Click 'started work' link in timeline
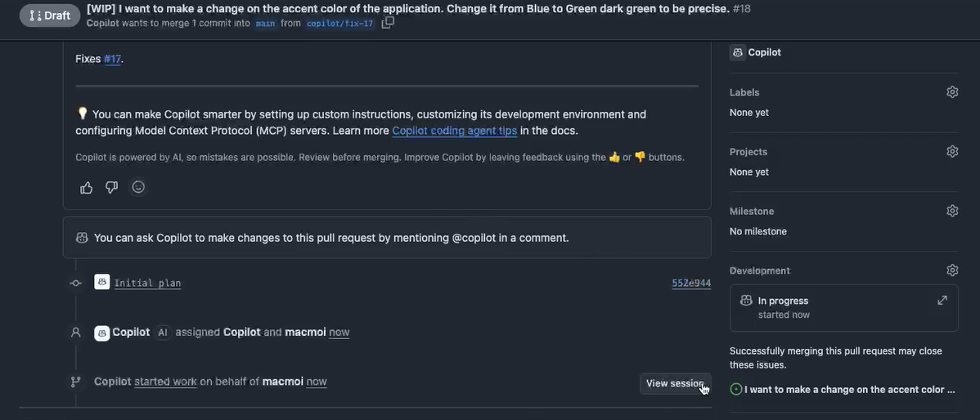This screenshot has height=420, width=980. (x=165, y=382)
